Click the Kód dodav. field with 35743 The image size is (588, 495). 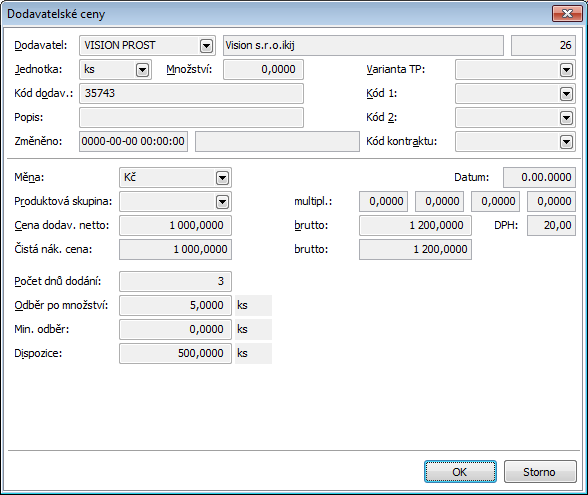tap(191, 93)
